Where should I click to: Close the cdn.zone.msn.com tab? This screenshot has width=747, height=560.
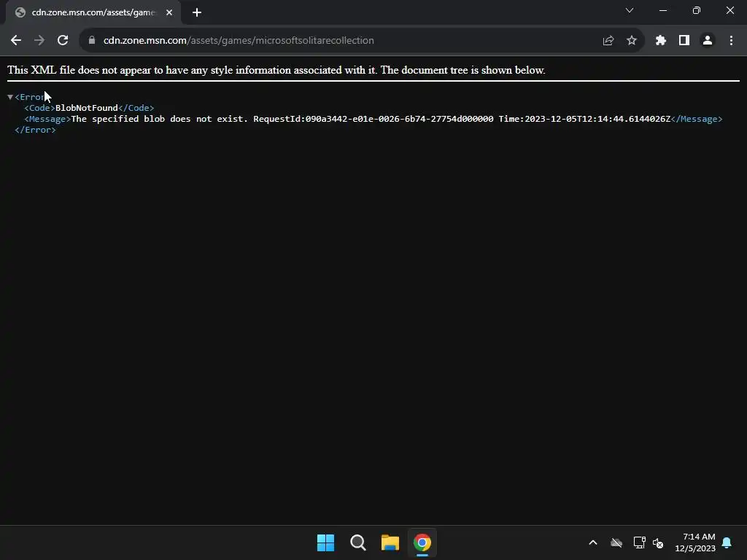[x=169, y=13]
